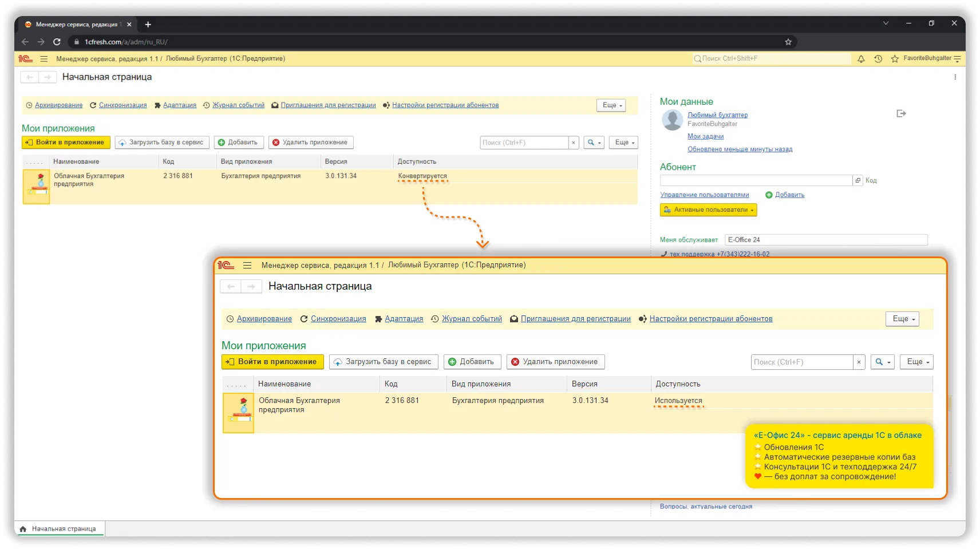
Task: Click Удалить приложение in background window
Action: pos(310,143)
